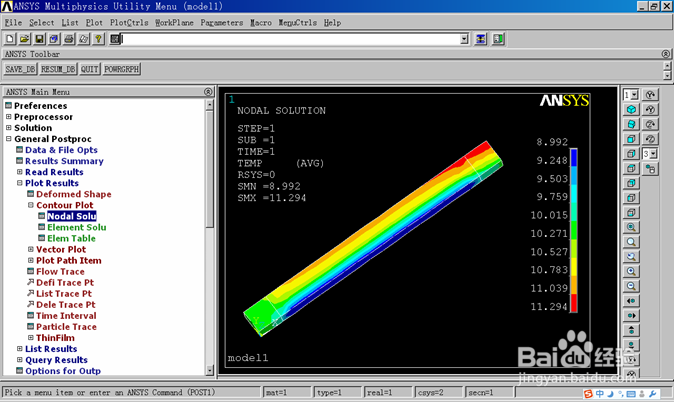Select Element Solu in Contour Plot
674x402 pixels.
pos(77,227)
